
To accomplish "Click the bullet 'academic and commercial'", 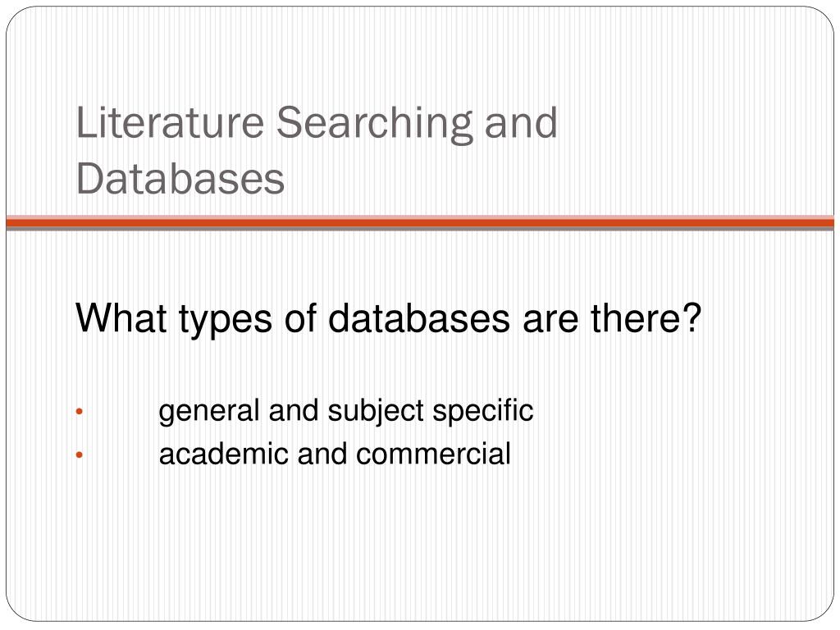I will point(335,454).
